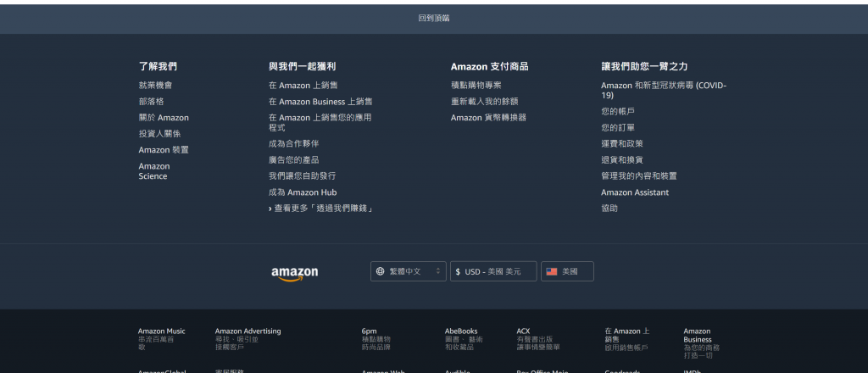868x373 pixels.
Task: Open the 積點購物專案 link
Action: 476,86
